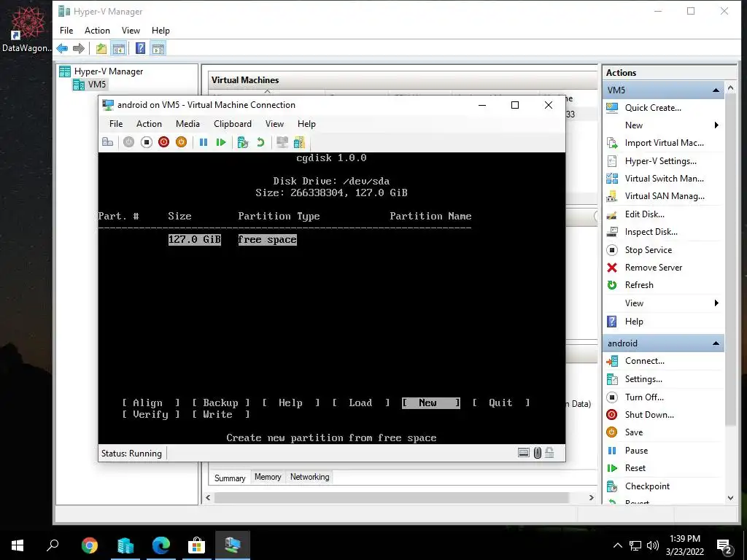Viewport: 747px width, 560px height.
Task: Open the View menu in VM Connection
Action: tap(274, 124)
